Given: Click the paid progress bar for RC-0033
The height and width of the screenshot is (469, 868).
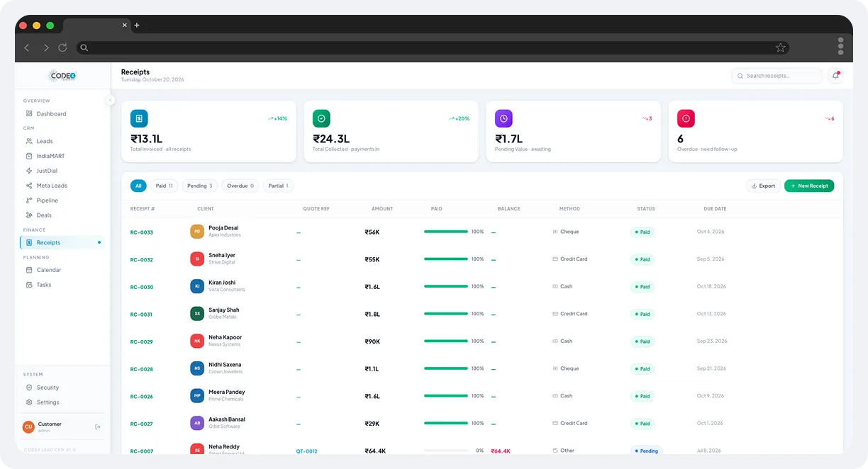Looking at the screenshot, I should point(446,232).
